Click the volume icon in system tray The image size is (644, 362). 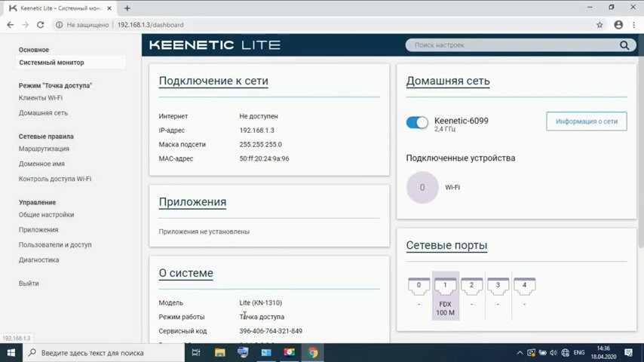[554, 352]
